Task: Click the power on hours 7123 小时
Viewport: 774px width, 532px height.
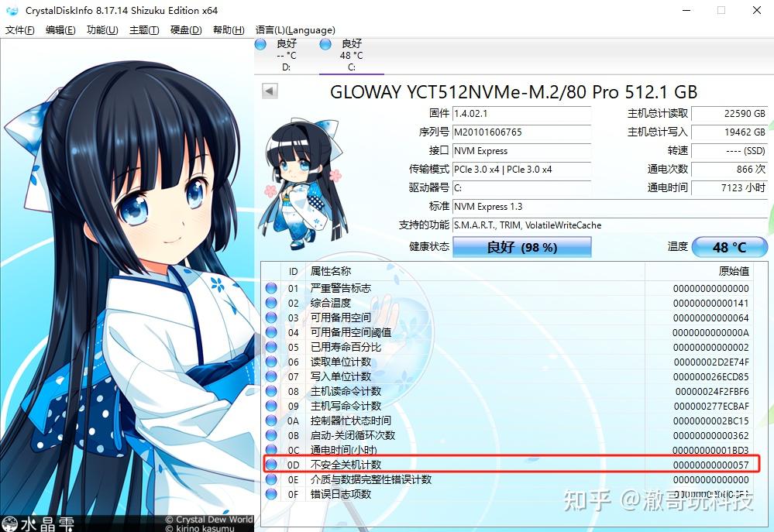Action: click(730, 188)
